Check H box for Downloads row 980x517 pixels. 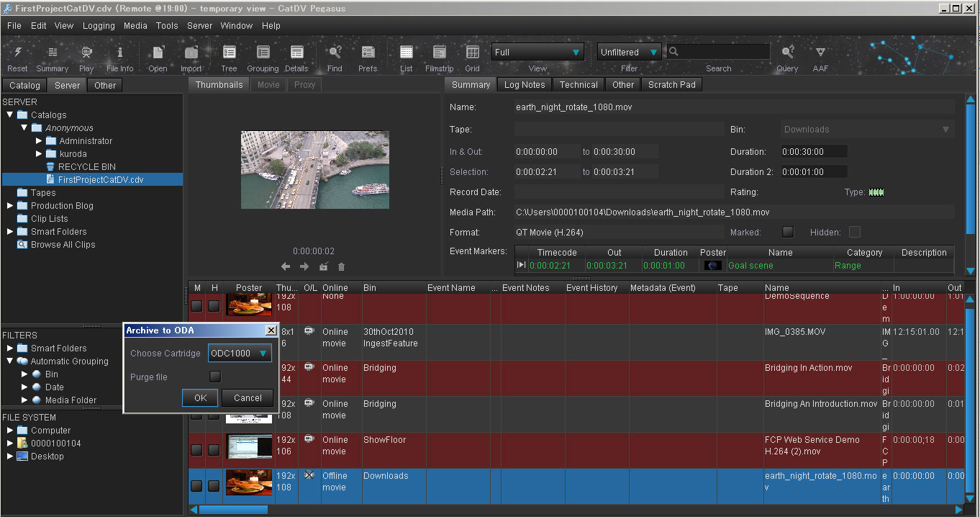214,486
